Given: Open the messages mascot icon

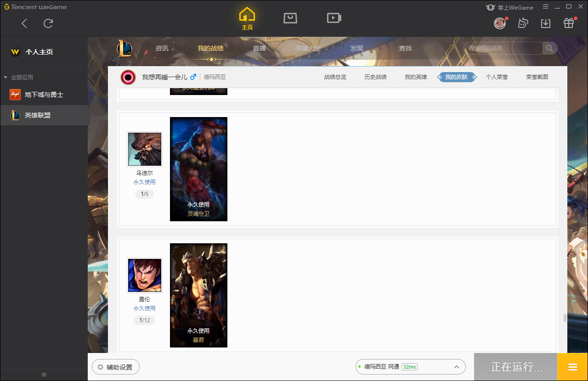Looking at the screenshot, I should coord(523,23).
